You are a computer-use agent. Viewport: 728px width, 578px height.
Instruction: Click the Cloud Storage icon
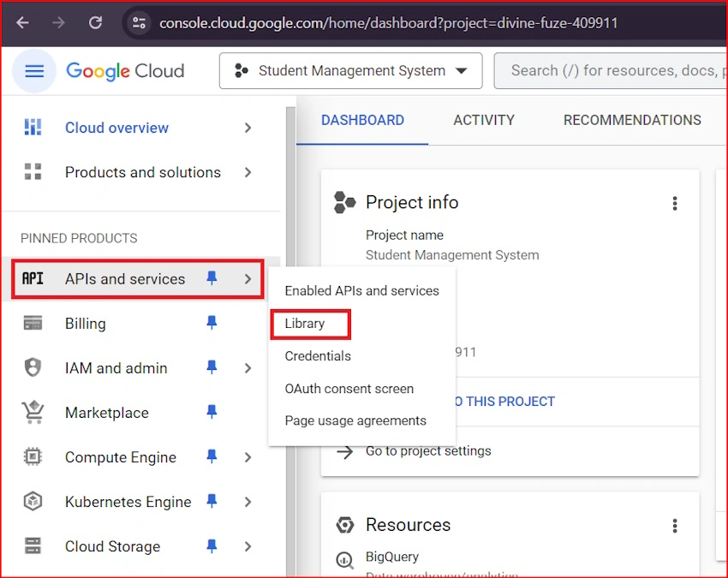tap(33, 546)
